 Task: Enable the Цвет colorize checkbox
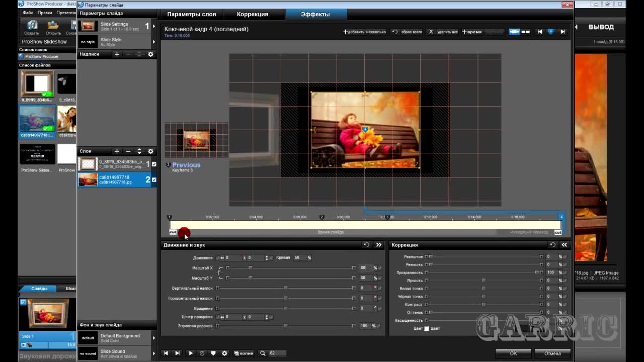point(427,328)
